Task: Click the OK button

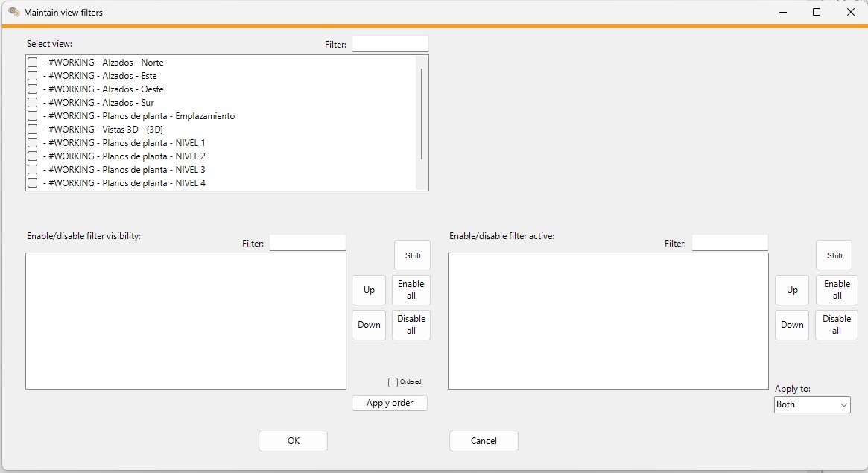Action: (x=293, y=440)
